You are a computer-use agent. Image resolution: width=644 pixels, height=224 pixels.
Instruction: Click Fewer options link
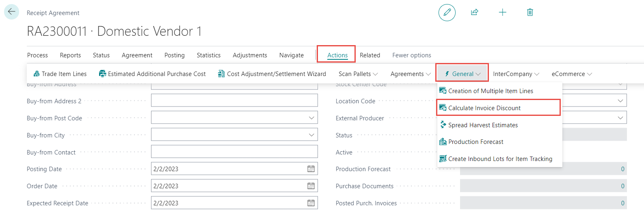pos(411,55)
